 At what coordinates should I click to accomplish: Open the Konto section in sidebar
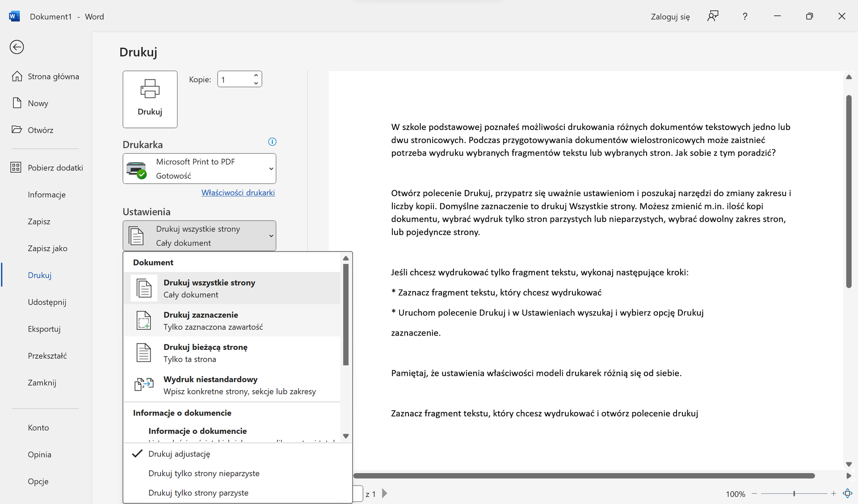click(38, 427)
